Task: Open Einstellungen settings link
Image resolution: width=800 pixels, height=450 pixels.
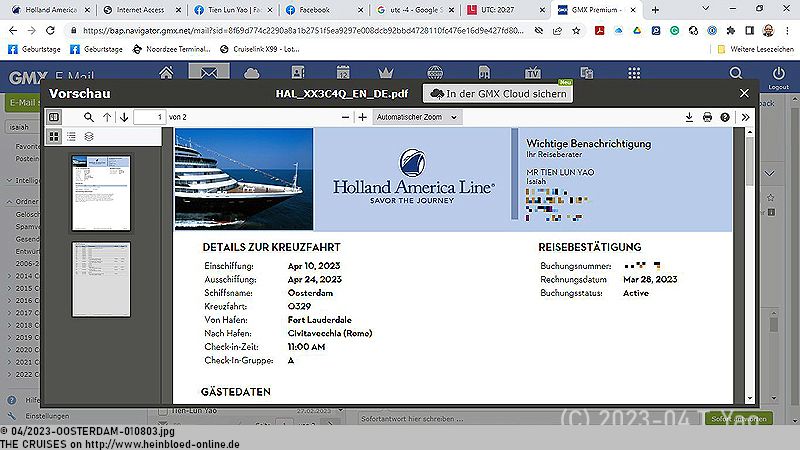Action: (x=47, y=416)
